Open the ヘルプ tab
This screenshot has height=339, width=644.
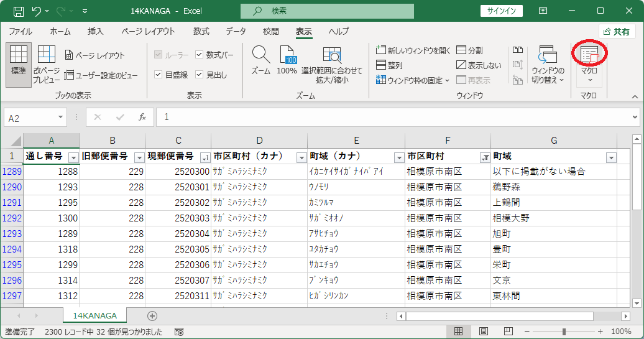[x=339, y=32]
